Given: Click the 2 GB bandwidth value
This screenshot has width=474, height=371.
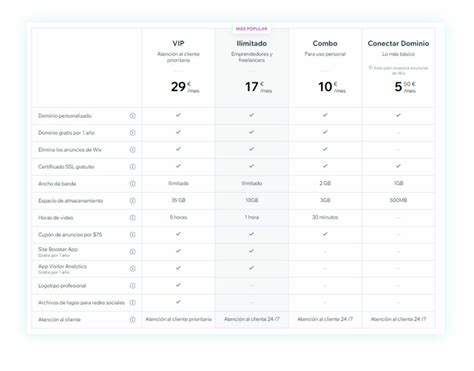Looking at the screenshot, I should coord(325,183).
